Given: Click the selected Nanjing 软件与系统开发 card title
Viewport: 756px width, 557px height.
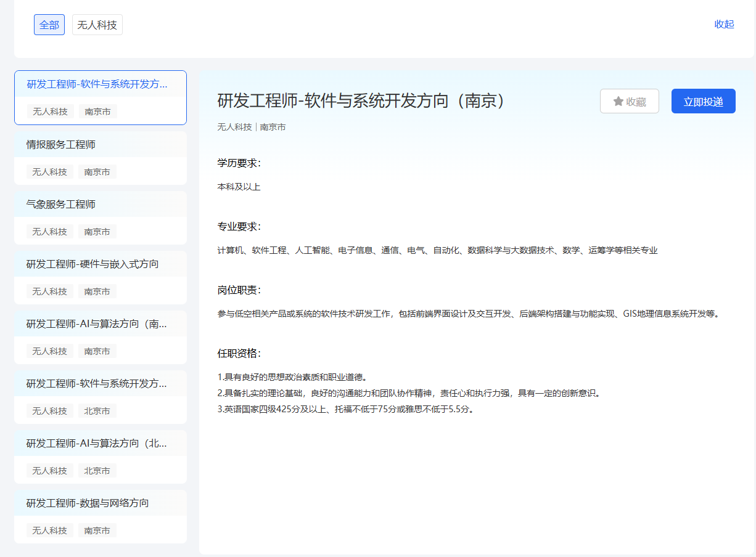Looking at the screenshot, I should (x=97, y=84).
